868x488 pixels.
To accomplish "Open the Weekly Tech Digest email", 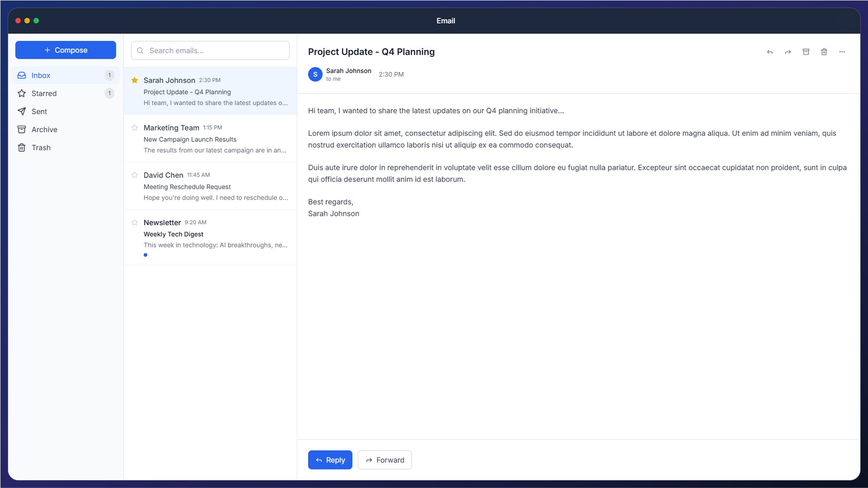I will pyautogui.click(x=210, y=237).
